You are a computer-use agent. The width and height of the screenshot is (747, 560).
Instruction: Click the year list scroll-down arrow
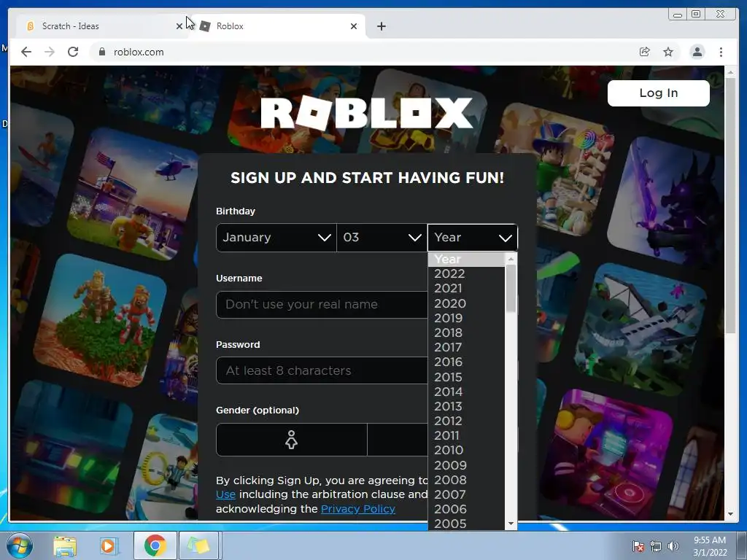coord(511,524)
